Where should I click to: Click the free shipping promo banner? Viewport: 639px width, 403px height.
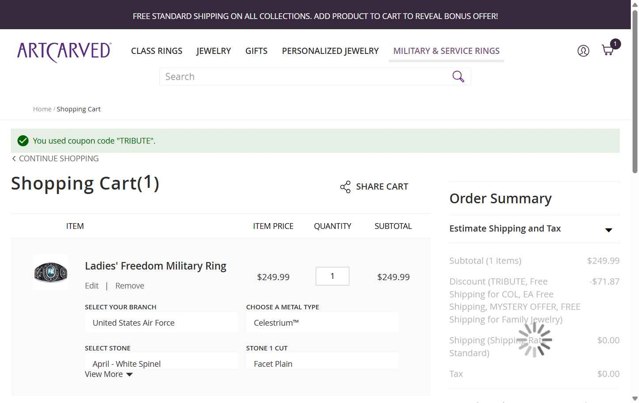pyautogui.click(x=315, y=16)
